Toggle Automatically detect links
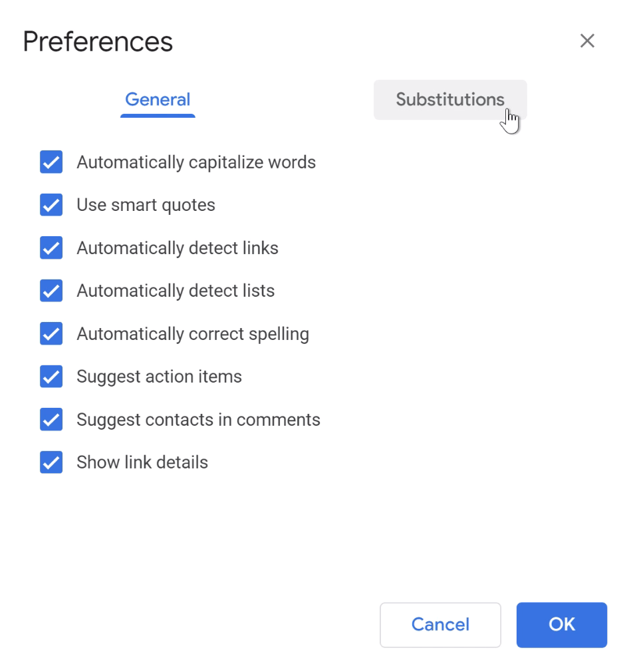Viewport: 633px width, 672px height. pos(51,248)
